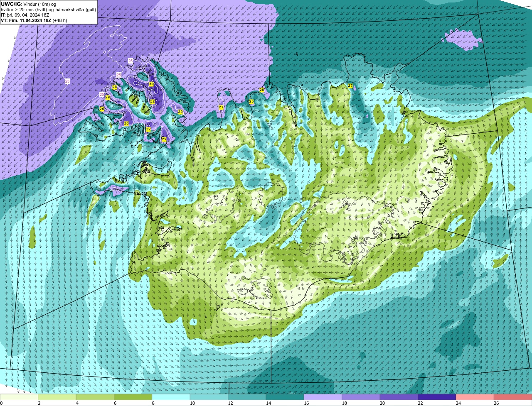This screenshot has width=532, height=406.
Task: Click the salmon legend swatch above 26 m/s
Action: click(513, 397)
